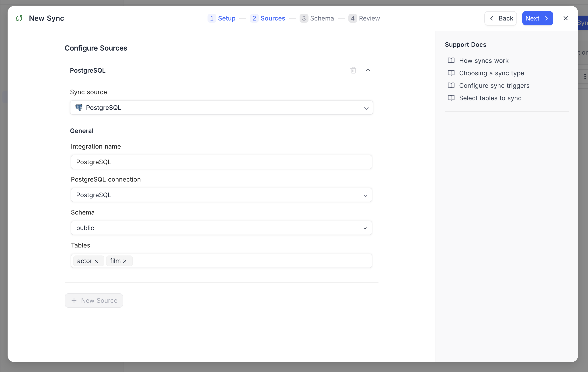Select the Sources step
This screenshot has width=588, height=372.
tap(267, 18)
